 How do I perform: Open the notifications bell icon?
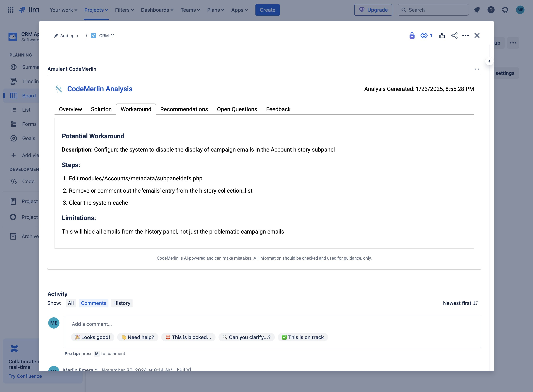pyautogui.click(x=477, y=10)
